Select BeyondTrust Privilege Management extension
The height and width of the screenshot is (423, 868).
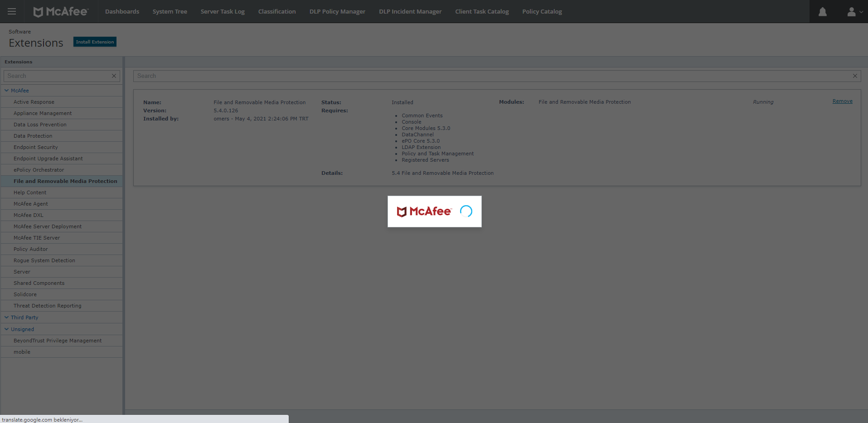pos(62,341)
